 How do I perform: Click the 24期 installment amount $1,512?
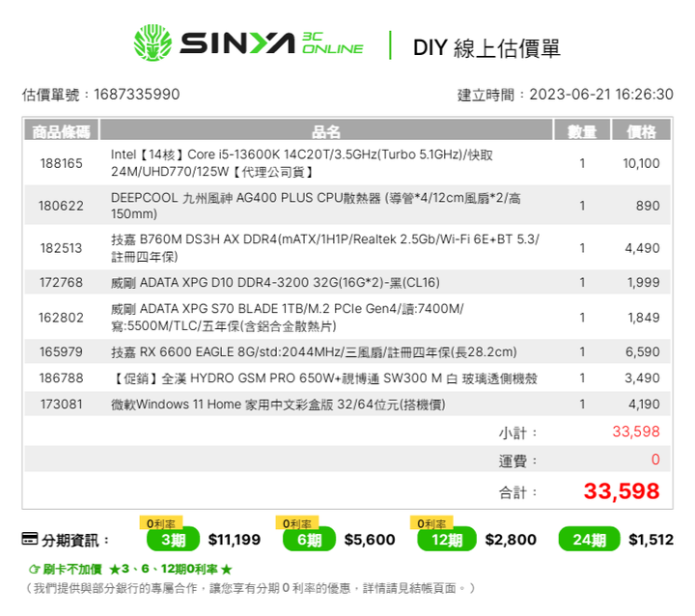click(652, 540)
